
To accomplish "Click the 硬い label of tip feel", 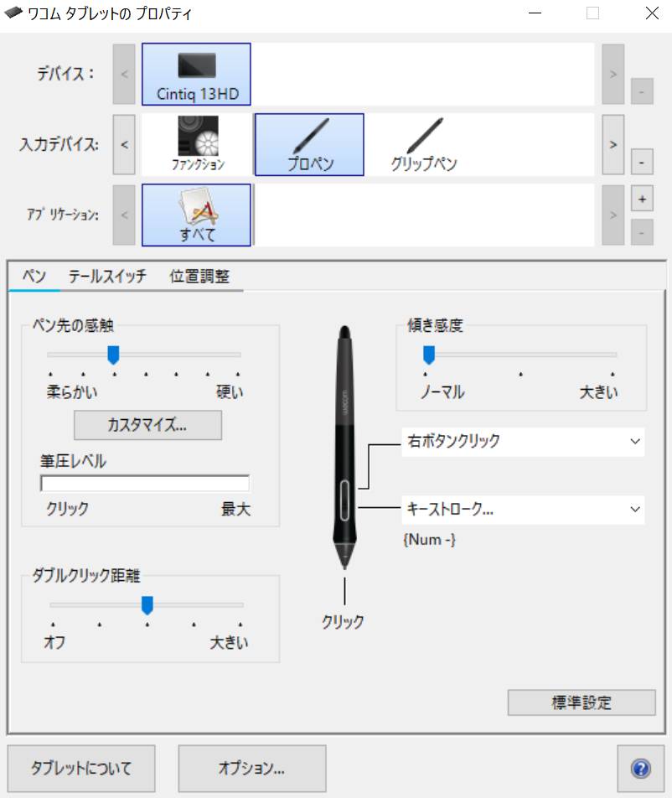I will (230, 392).
